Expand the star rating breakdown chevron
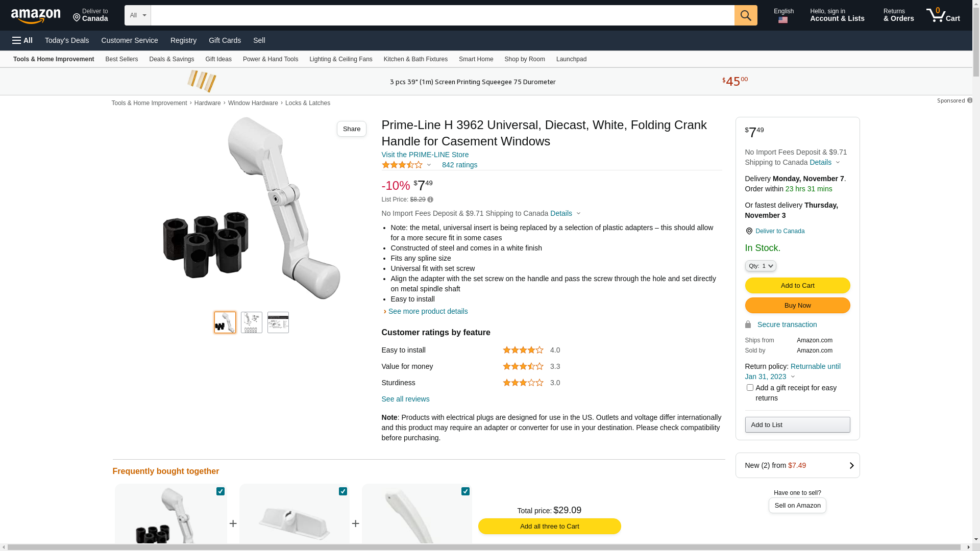980x551 pixels. (x=429, y=165)
